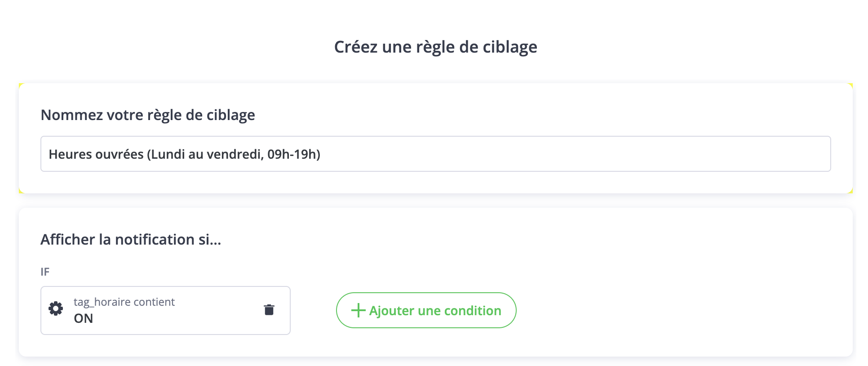Click the "tag_horaire contient" label
868x366 pixels.
point(124,302)
